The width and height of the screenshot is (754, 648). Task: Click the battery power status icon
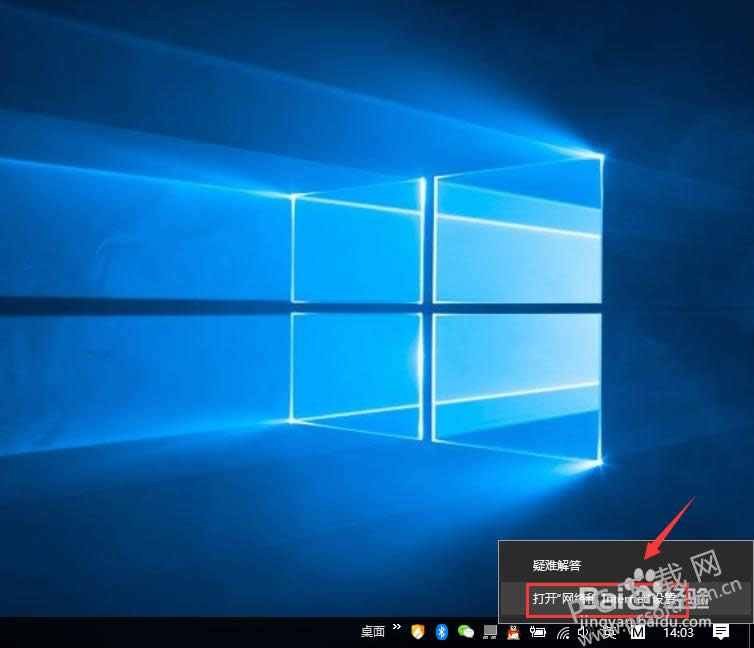[x=538, y=632]
